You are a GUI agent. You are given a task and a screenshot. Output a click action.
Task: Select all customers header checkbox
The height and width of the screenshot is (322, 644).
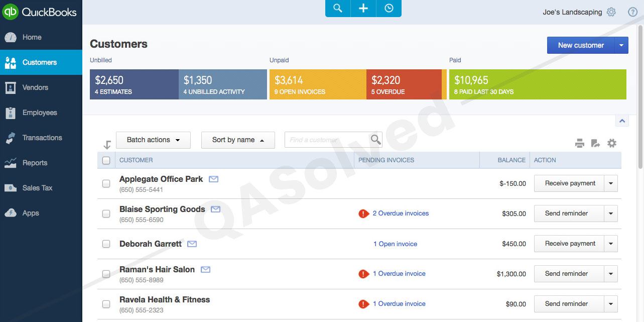106,160
